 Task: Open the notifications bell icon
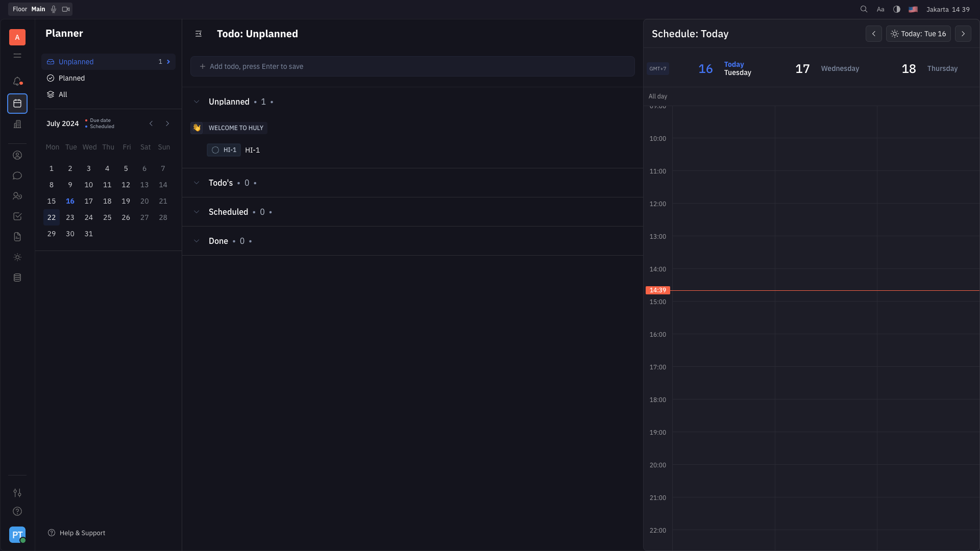coord(17,81)
